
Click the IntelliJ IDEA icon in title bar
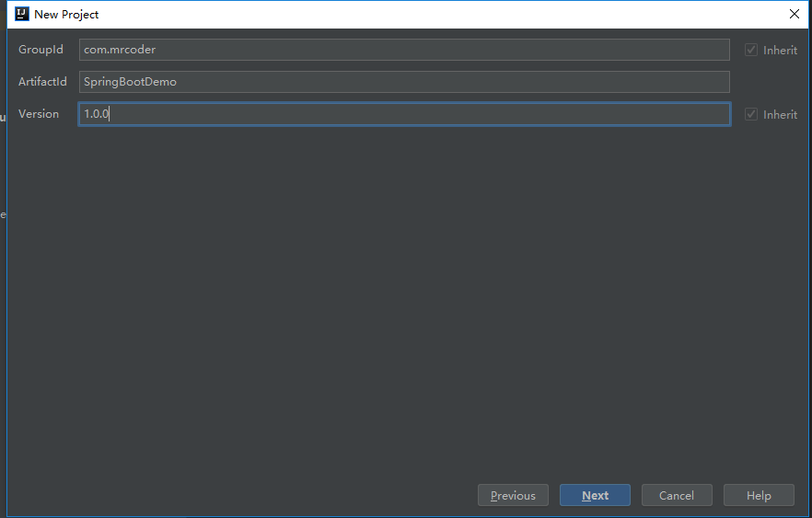pos(22,14)
